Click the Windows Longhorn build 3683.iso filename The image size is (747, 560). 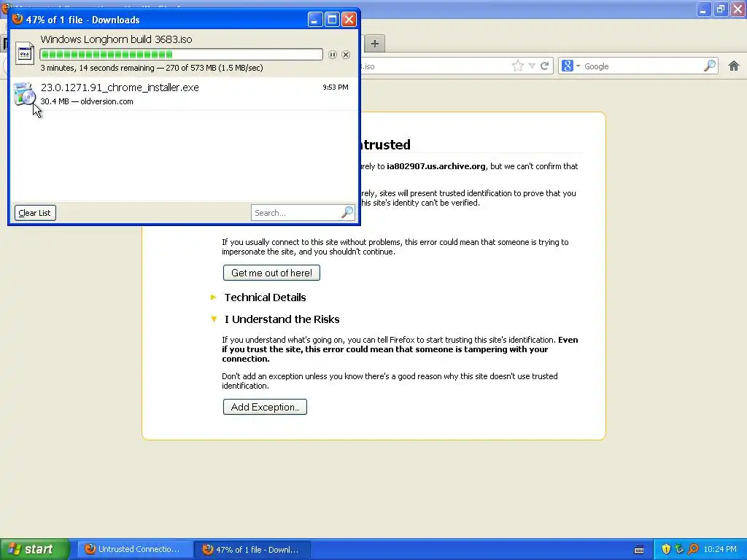(116, 39)
